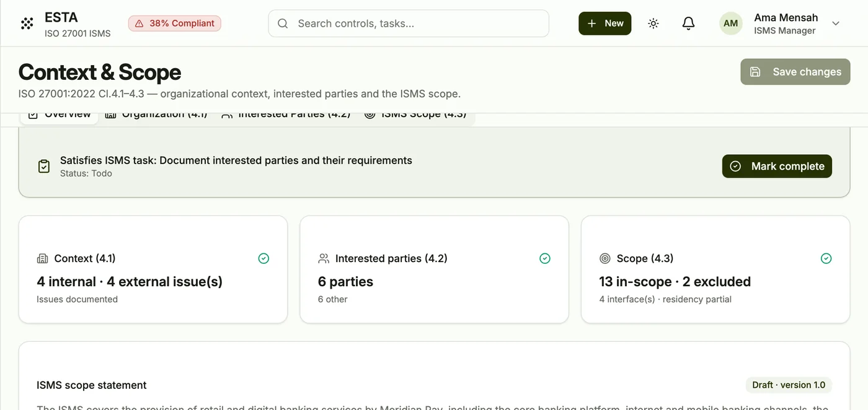The width and height of the screenshot is (868, 410).
Task: Click the green check on Interested parties card
Action: (x=545, y=258)
